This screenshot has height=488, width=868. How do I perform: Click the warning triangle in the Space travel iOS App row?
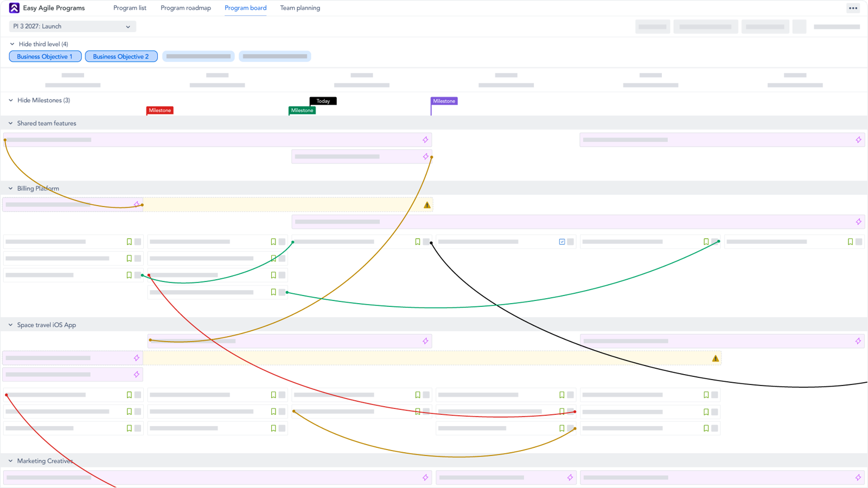pyautogui.click(x=715, y=358)
